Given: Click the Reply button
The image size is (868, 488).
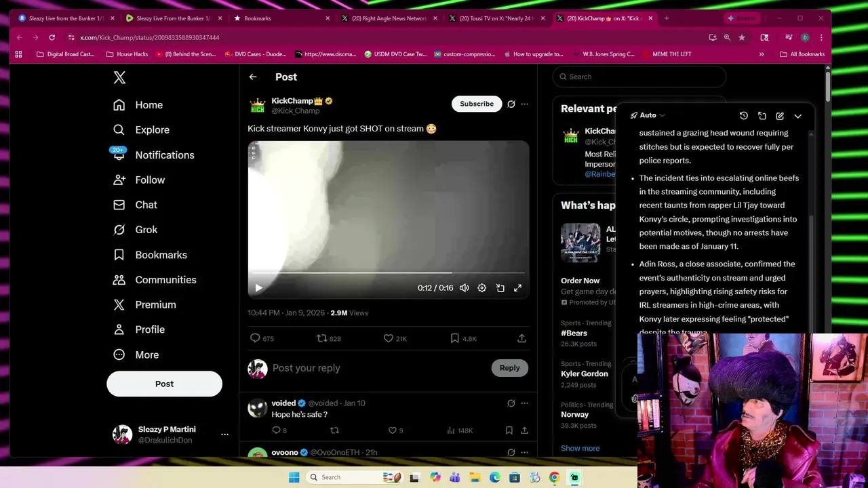Looking at the screenshot, I should (x=509, y=368).
